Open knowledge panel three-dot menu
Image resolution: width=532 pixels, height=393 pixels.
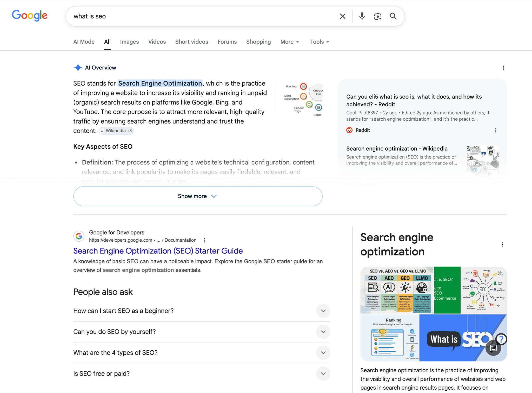click(502, 244)
